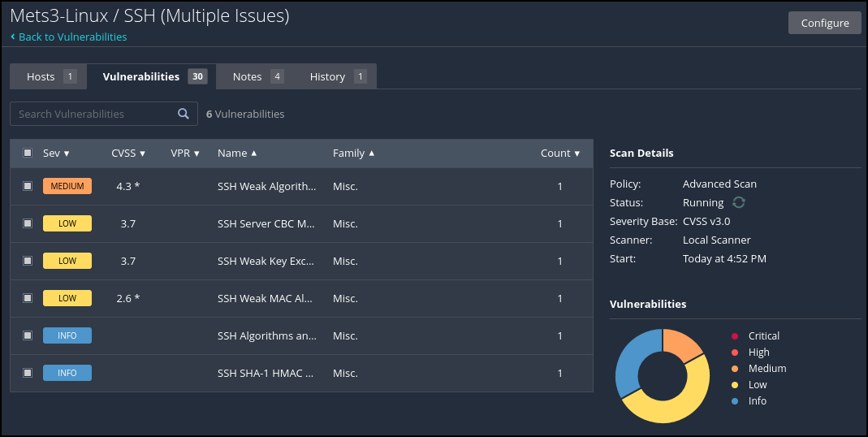868x437 pixels.
Task: Click the MEDIUM severity badge
Action: click(67, 186)
